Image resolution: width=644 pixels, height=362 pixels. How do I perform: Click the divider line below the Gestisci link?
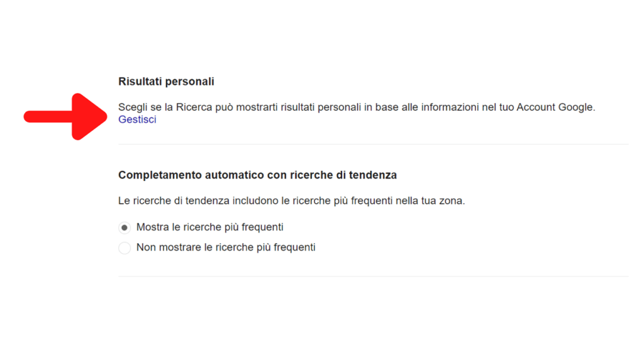pos(374,144)
